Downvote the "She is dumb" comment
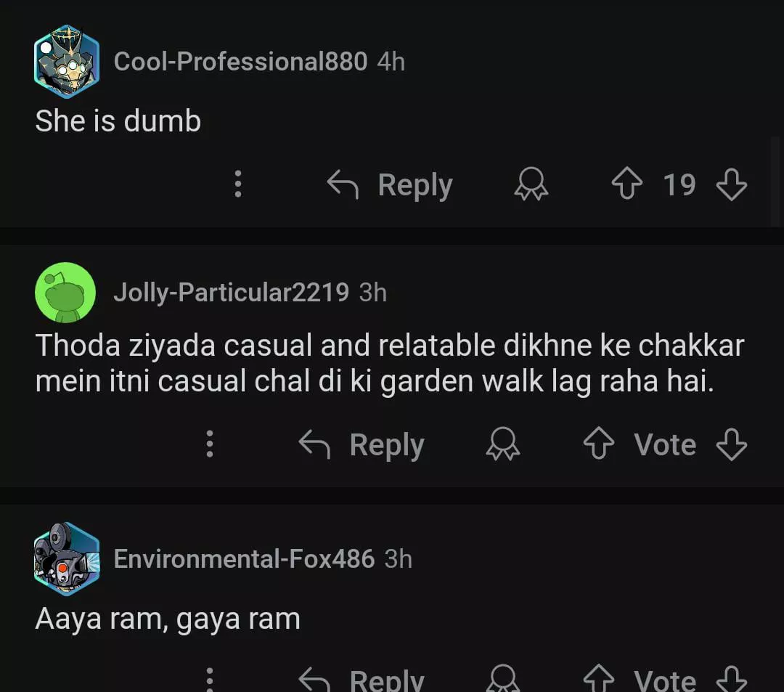The image size is (784, 692). click(731, 185)
